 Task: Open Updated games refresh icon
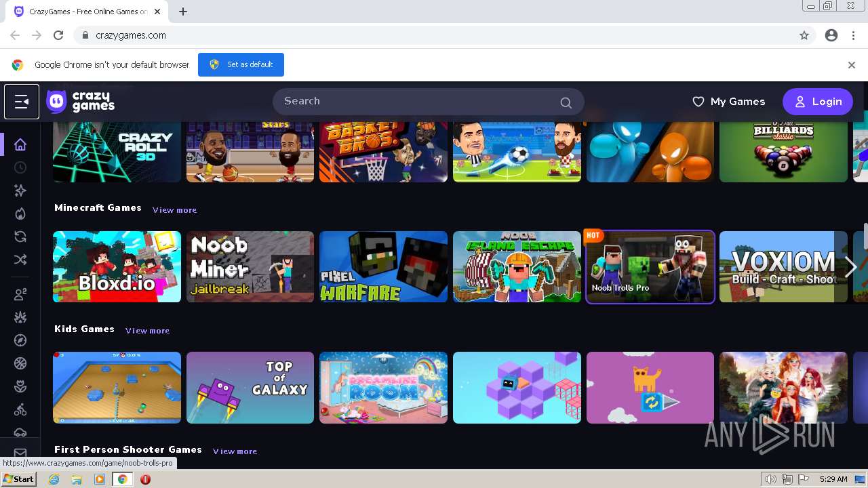[20, 237]
